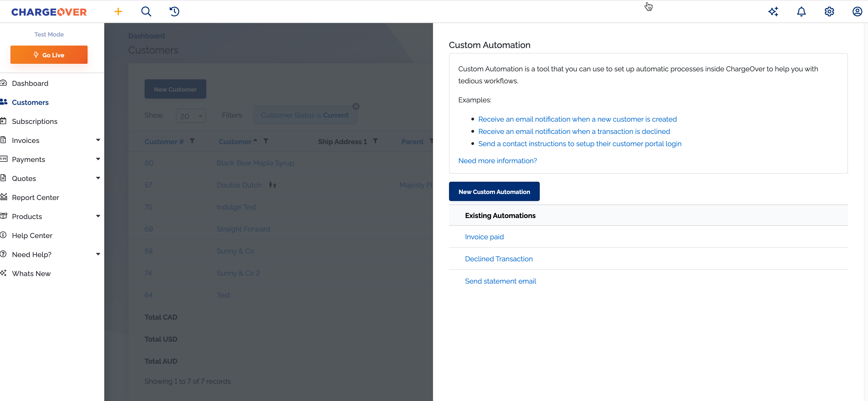
Task: Open the settings gear icon
Action: pyautogui.click(x=829, y=12)
